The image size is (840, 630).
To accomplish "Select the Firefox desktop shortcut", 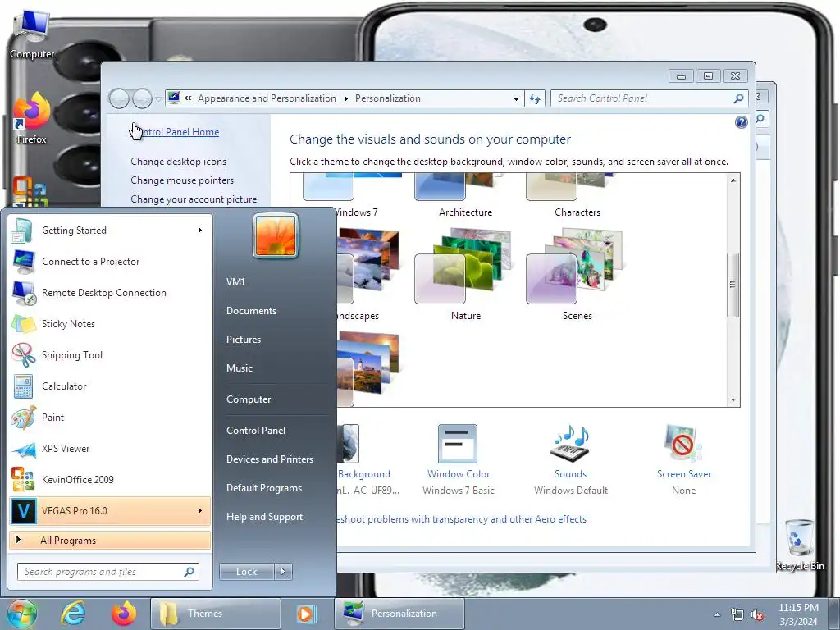I will (31, 118).
